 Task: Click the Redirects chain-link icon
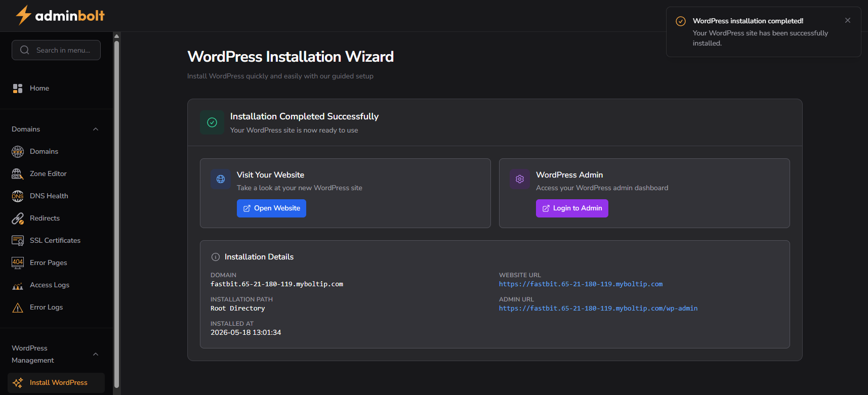point(18,218)
